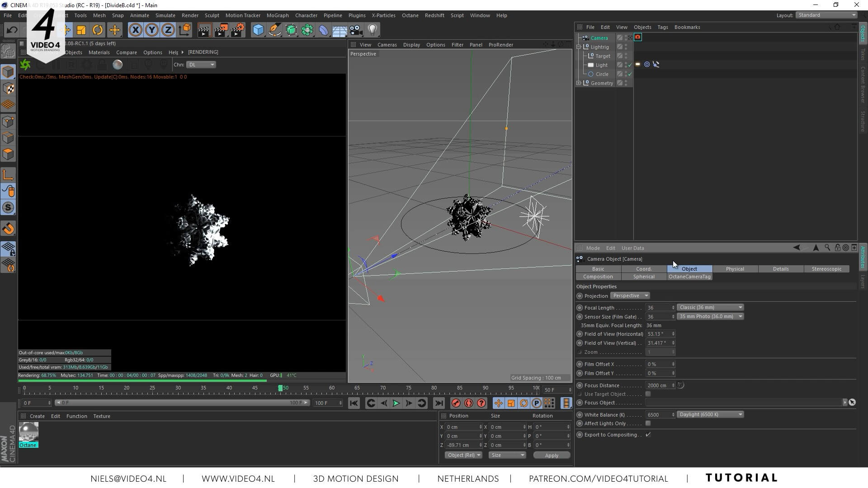Select the Rotate tool icon
This screenshot has height=488, width=868.
click(x=98, y=30)
